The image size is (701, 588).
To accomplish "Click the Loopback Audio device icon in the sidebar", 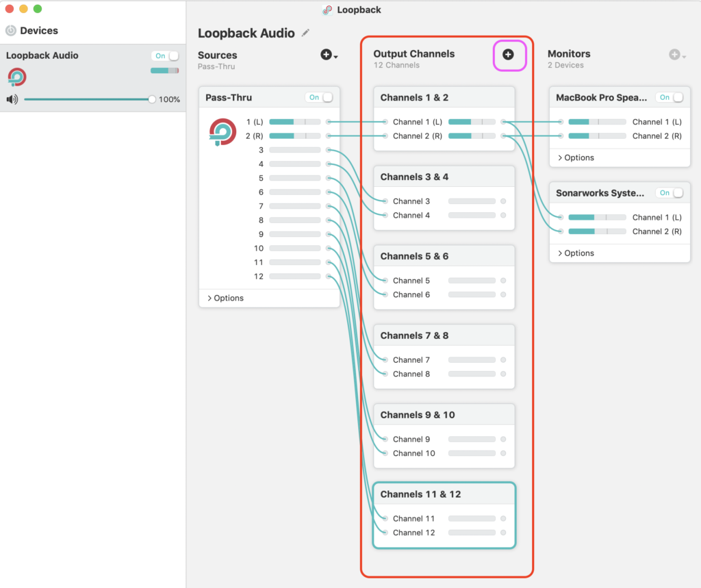I will (17, 77).
